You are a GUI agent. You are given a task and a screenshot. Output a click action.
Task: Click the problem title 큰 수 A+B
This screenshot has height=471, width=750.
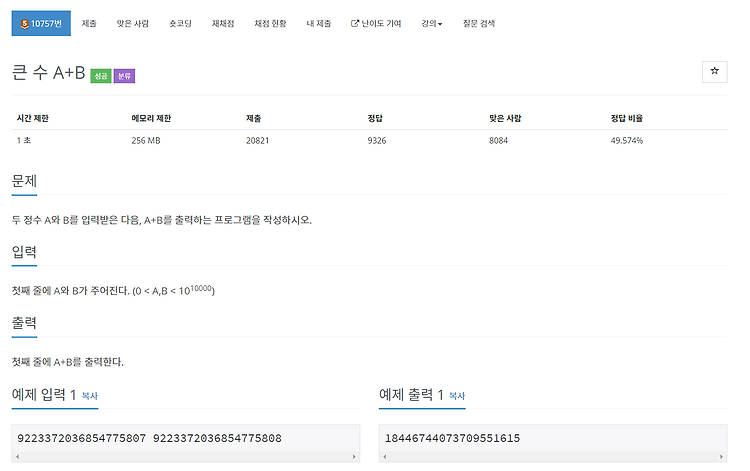click(x=48, y=73)
